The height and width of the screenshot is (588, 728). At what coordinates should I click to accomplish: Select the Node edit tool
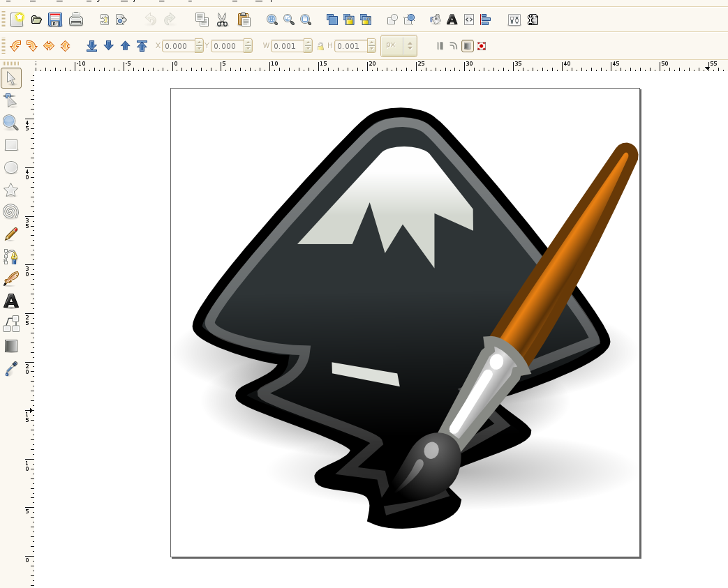tap(10, 100)
